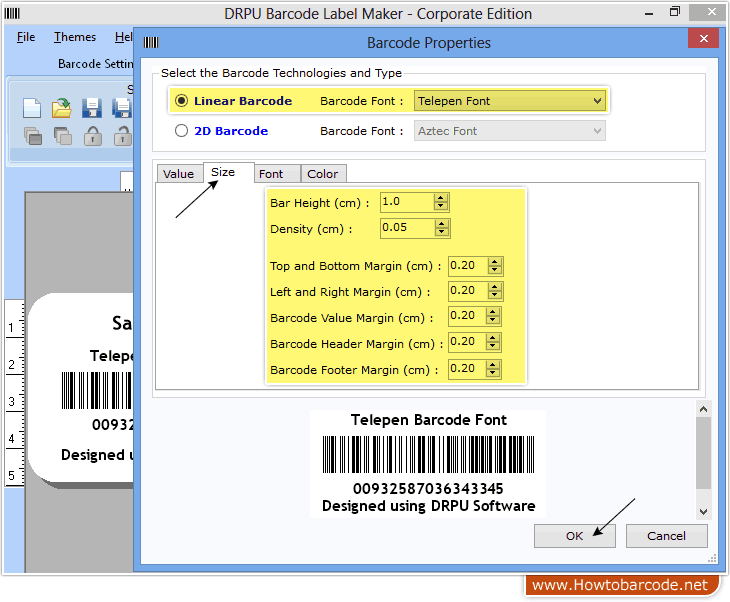Click the barcode app icon in main title bar
Screen dimensions: 730x602
(12, 14)
